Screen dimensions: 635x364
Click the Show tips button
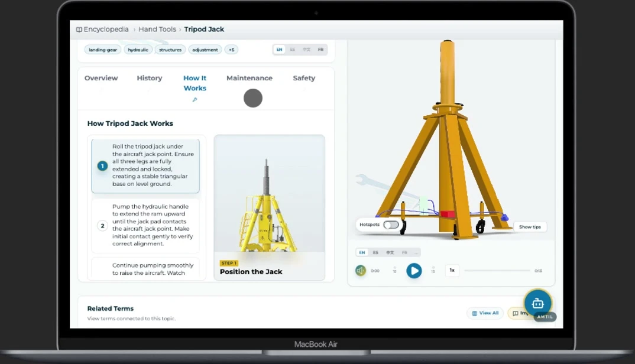coord(530,227)
